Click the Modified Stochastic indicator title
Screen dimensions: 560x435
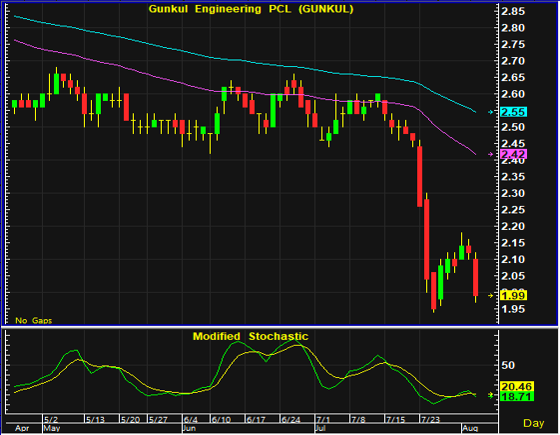tap(250, 336)
